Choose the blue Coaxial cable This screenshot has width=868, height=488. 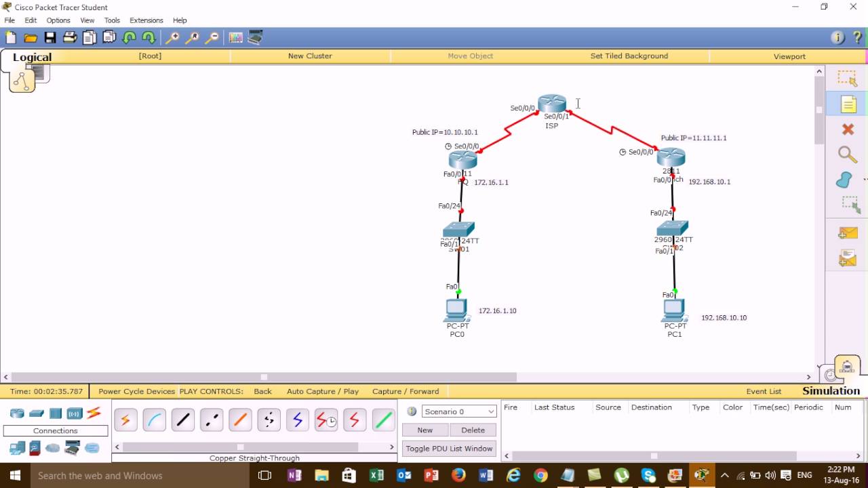pos(298,420)
